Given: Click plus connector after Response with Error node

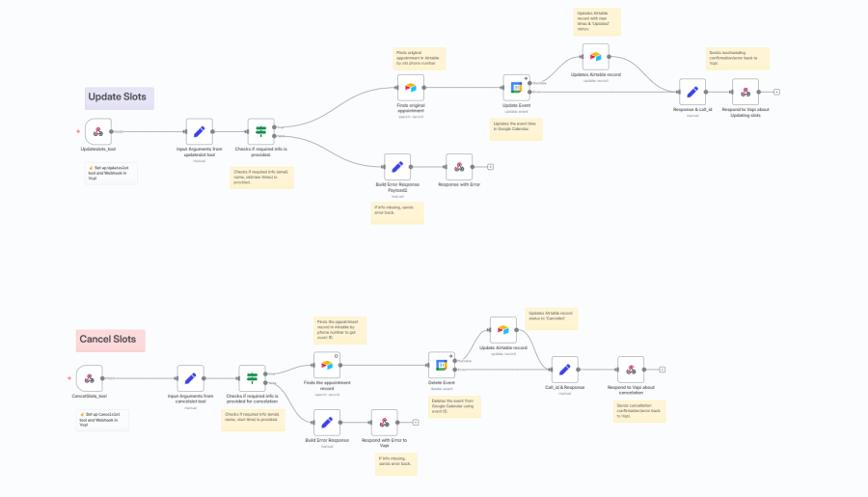Looking at the screenshot, I should click(x=491, y=167).
